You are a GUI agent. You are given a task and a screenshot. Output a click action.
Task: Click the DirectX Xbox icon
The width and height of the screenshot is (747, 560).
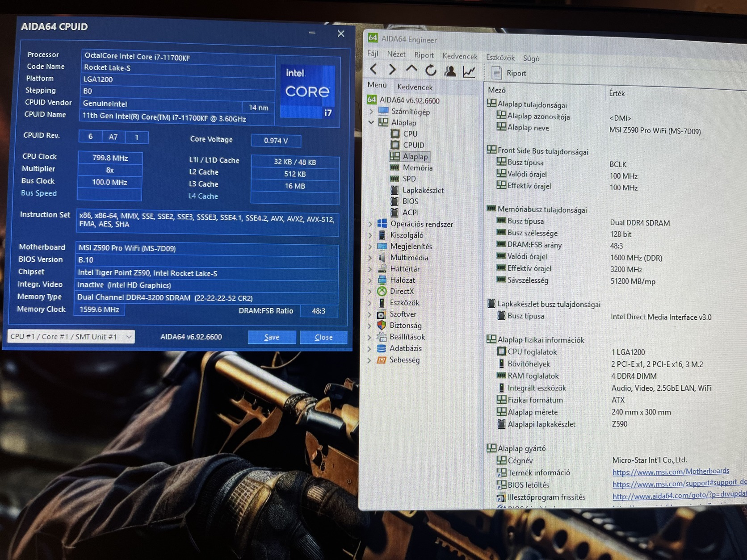coord(382,291)
